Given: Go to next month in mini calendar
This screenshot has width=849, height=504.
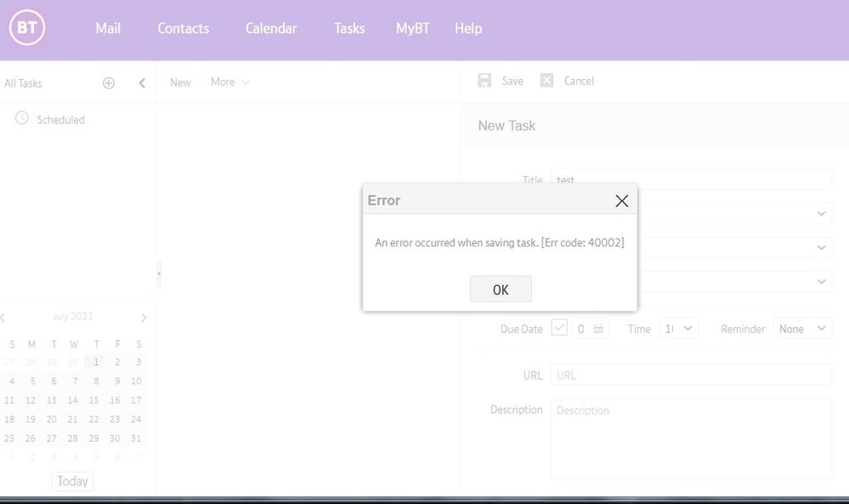Looking at the screenshot, I should 144,318.
